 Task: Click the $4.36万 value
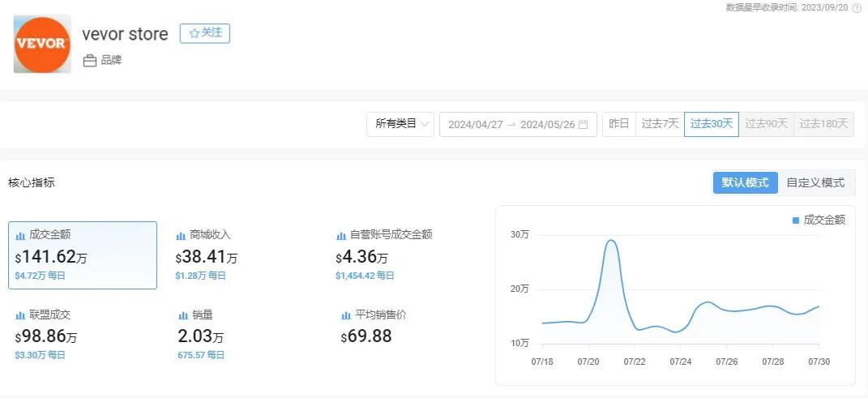tap(361, 257)
